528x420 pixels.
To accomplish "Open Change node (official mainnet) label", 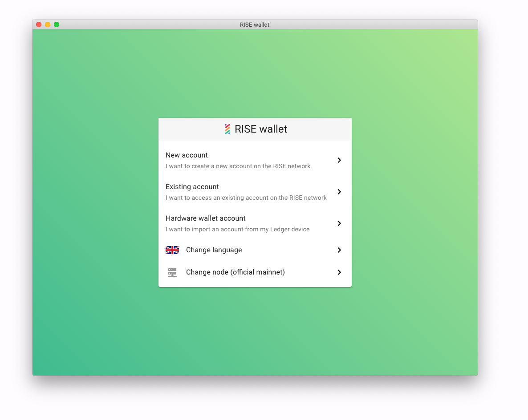I will pyautogui.click(x=236, y=272).
